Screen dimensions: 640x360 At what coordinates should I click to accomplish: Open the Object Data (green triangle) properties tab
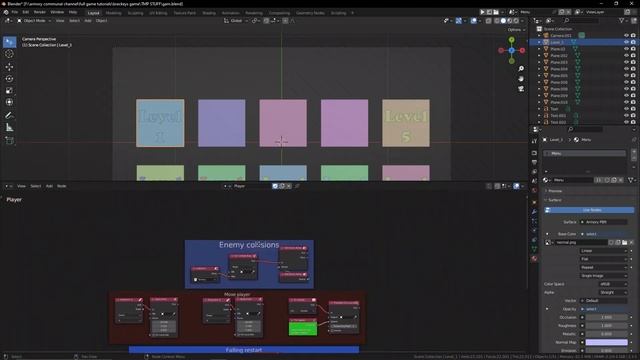coord(534,249)
